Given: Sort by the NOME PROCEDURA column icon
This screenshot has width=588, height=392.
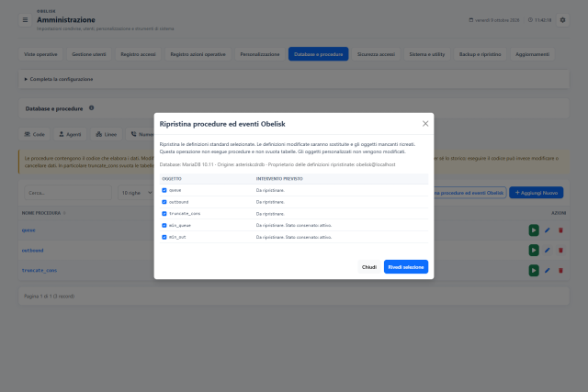Looking at the screenshot, I should click(64, 213).
